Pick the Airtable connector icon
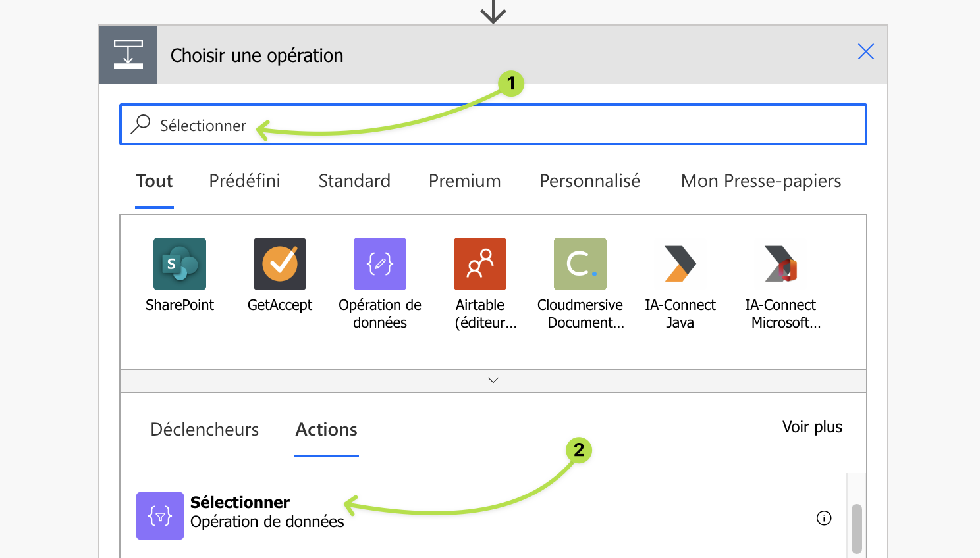This screenshot has width=980, height=558. (480, 264)
